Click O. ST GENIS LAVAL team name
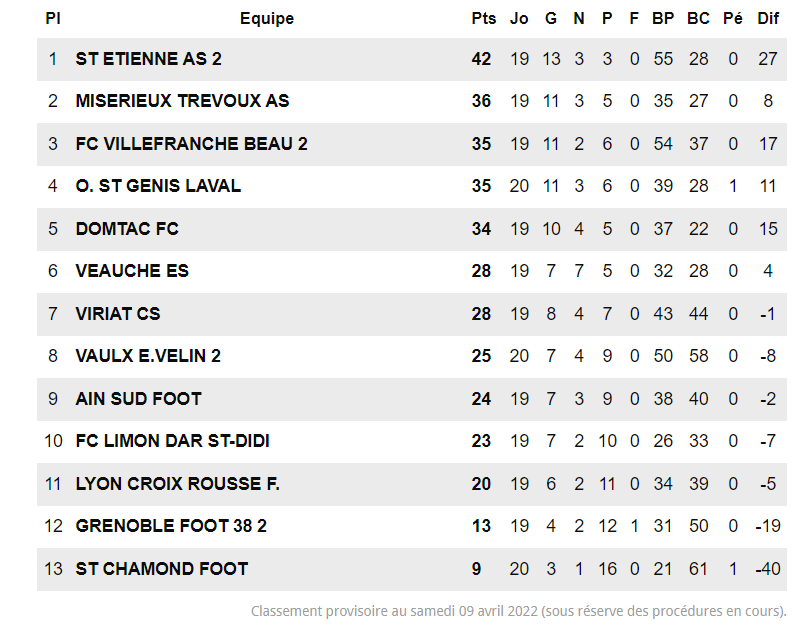The height and width of the screenshot is (630, 803). click(x=158, y=186)
